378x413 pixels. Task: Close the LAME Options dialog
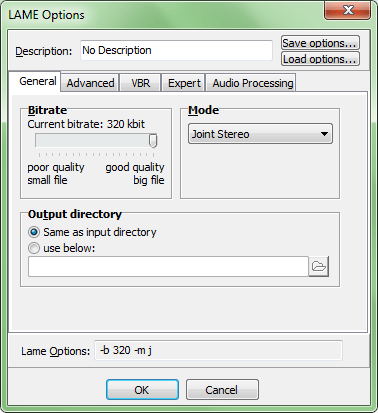coord(347,10)
